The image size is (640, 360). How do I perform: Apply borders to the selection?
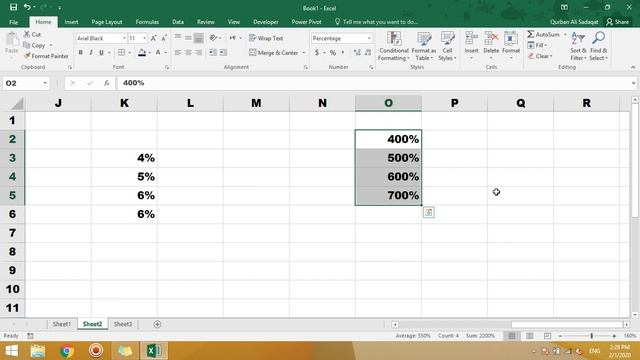[x=122, y=52]
